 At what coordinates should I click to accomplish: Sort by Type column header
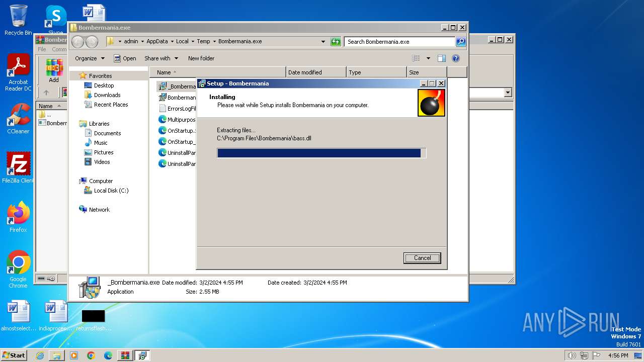coord(376,72)
